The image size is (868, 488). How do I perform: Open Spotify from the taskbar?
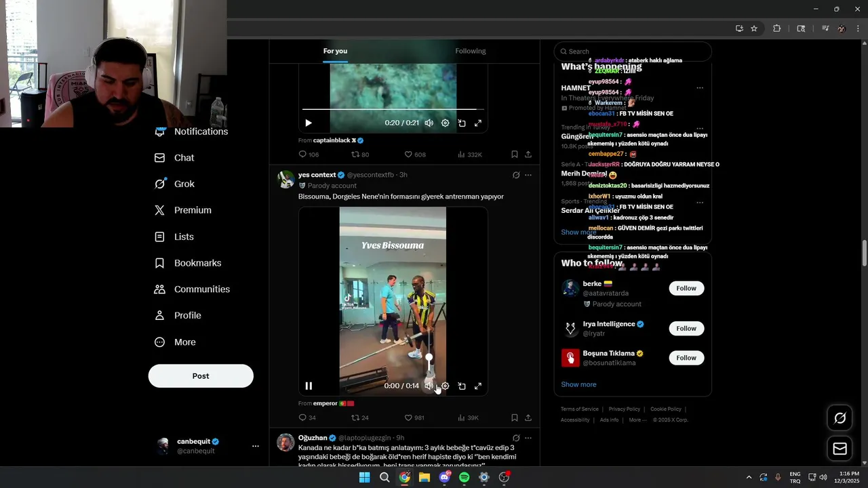click(x=464, y=477)
